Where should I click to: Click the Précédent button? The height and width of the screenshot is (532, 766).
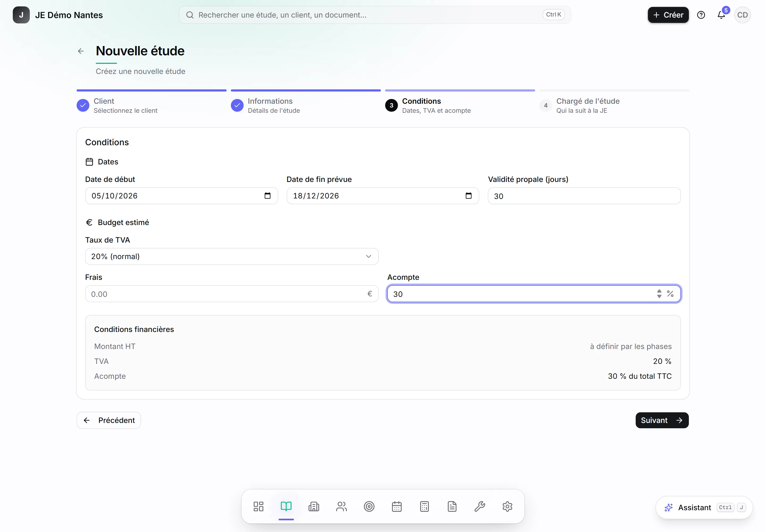[109, 420]
